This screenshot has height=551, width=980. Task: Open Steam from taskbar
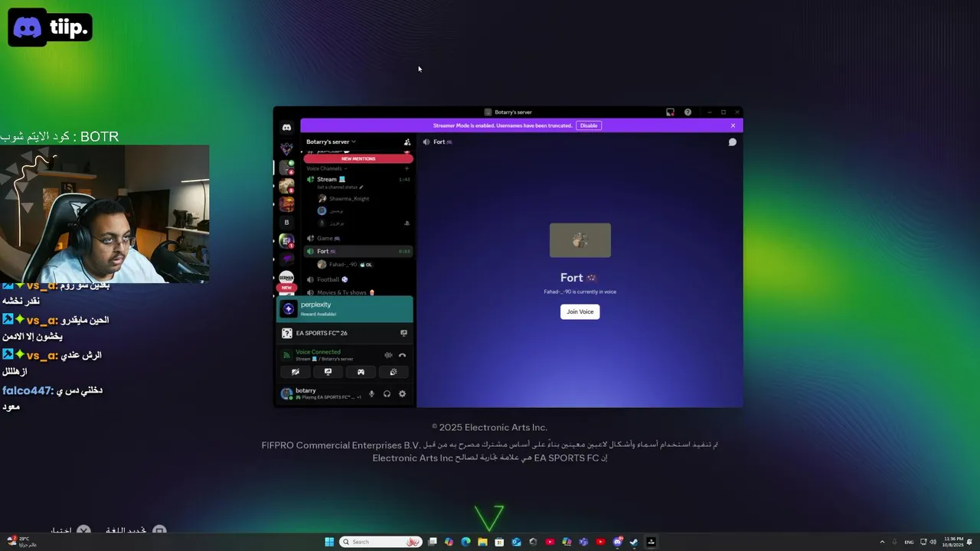click(634, 542)
